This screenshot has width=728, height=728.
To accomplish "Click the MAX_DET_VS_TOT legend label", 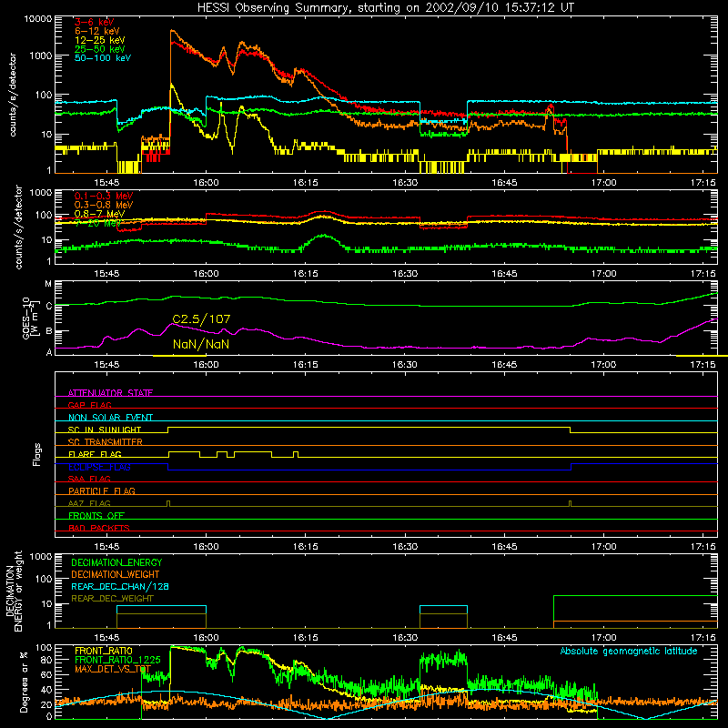I will 113,669.
